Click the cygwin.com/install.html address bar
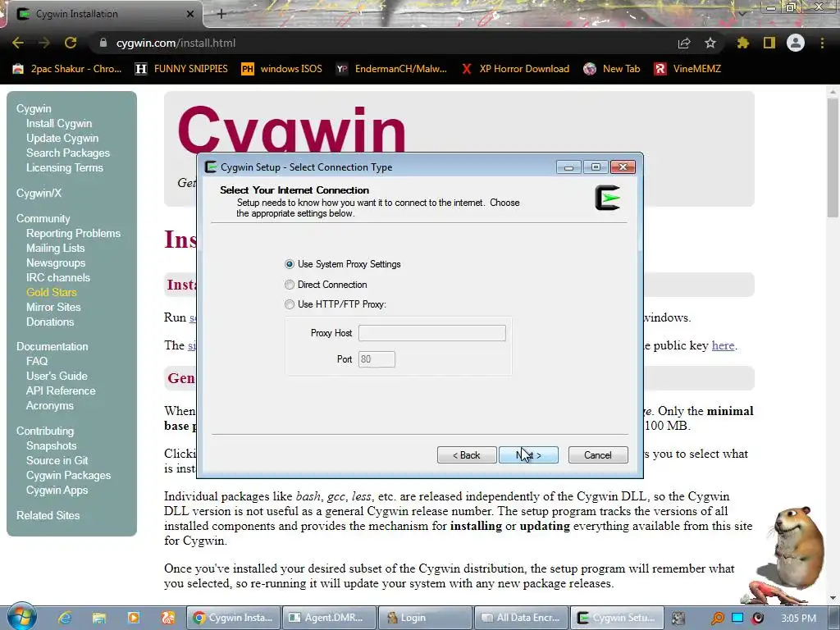Image resolution: width=840 pixels, height=630 pixels. tap(176, 43)
